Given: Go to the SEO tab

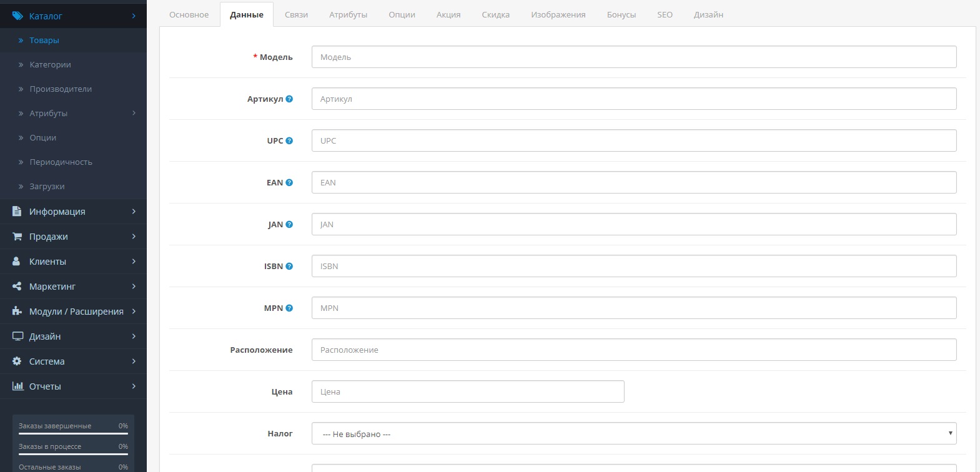Looking at the screenshot, I should (x=665, y=14).
